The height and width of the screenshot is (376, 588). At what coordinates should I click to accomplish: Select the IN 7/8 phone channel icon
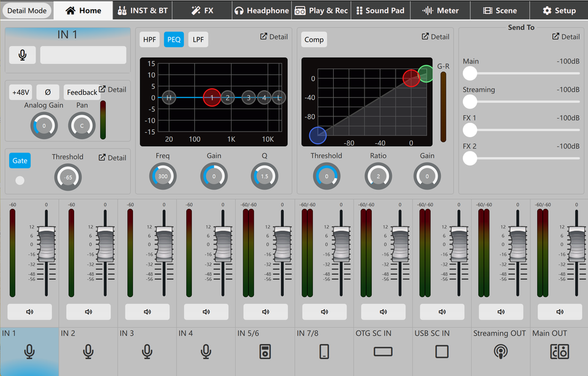pos(324,352)
